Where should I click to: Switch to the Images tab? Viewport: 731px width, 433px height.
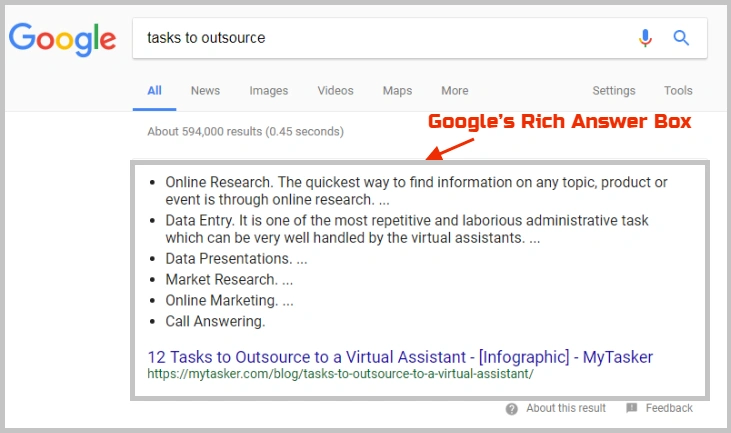(269, 91)
